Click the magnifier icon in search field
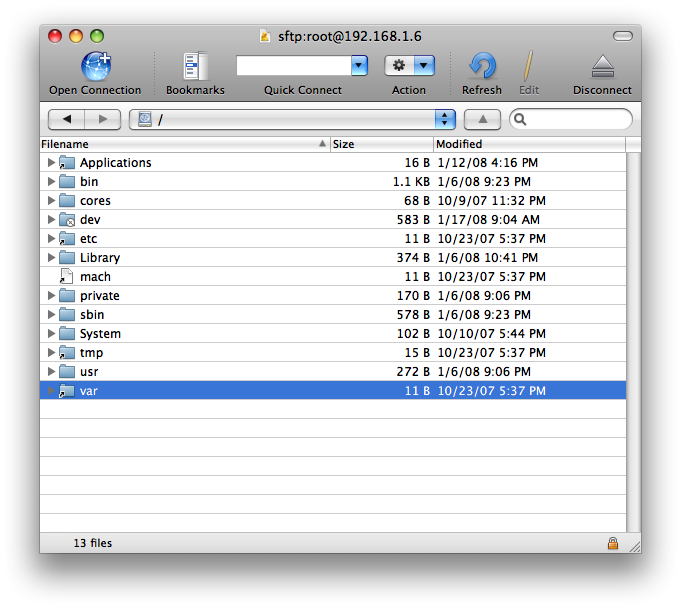Image resolution: width=681 pixels, height=608 pixels. click(x=520, y=119)
